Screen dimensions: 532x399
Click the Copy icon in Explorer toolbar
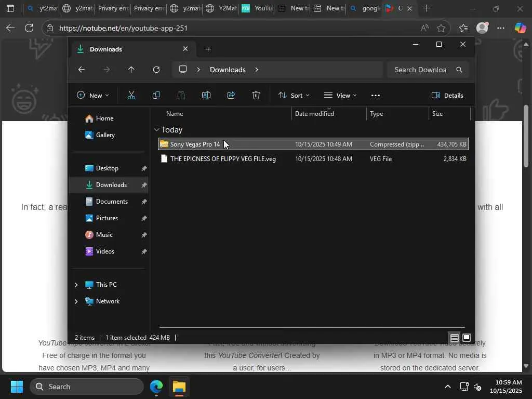tap(156, 96)
